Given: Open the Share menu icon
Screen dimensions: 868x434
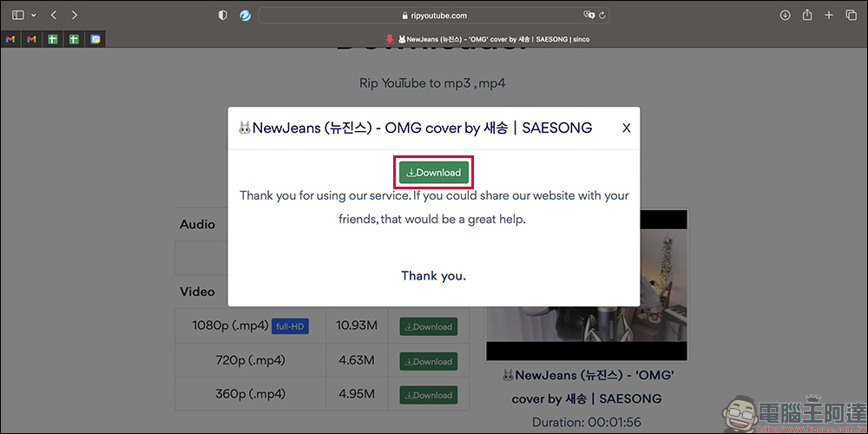Looking at the screenshot, I should coord(807,16).
